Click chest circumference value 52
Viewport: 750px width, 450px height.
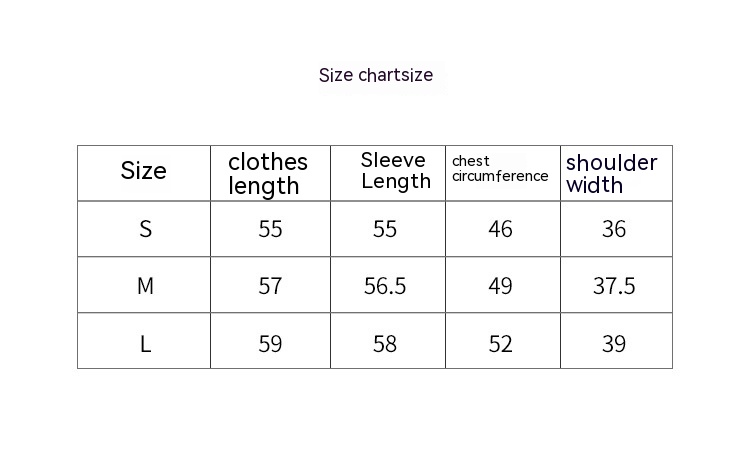[500, 344]
